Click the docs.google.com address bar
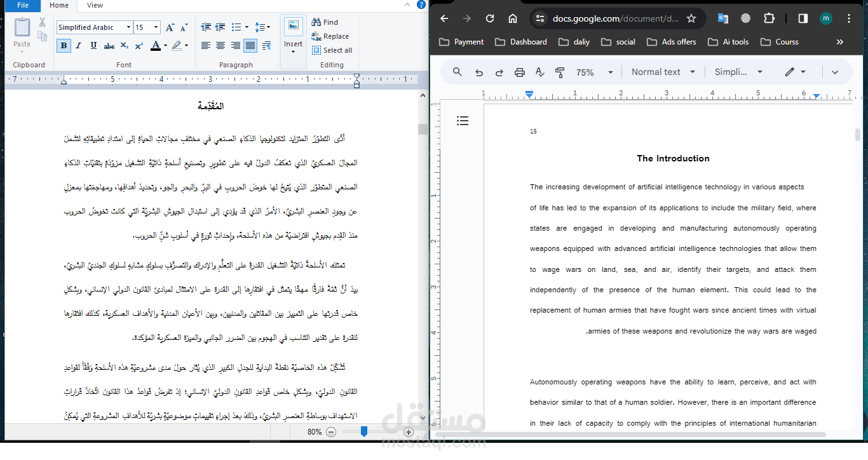Viewport: 868px width, 460px height. (x=615, y=18)
